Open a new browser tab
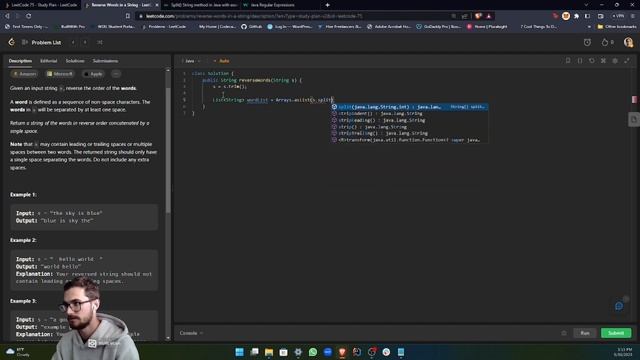The height and width of the screenshot is (360, 640). click(x=327, y=5)
